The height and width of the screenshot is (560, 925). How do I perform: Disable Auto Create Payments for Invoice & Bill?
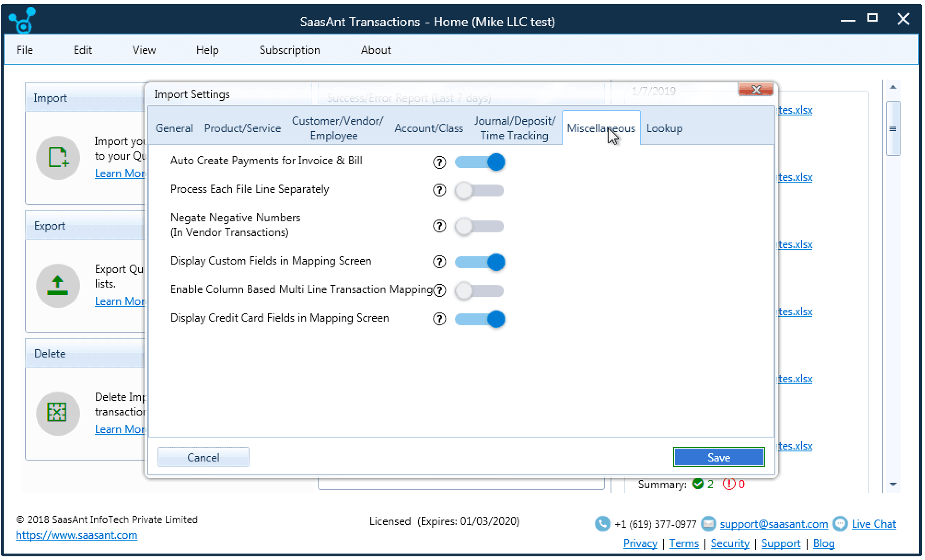click(480, 162)
